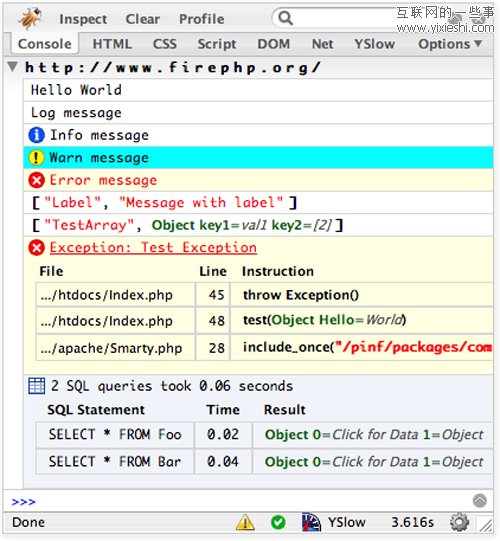Open the Exception: Test Exception link
This screenshot has width=500, height=541.
coord(153,247)
